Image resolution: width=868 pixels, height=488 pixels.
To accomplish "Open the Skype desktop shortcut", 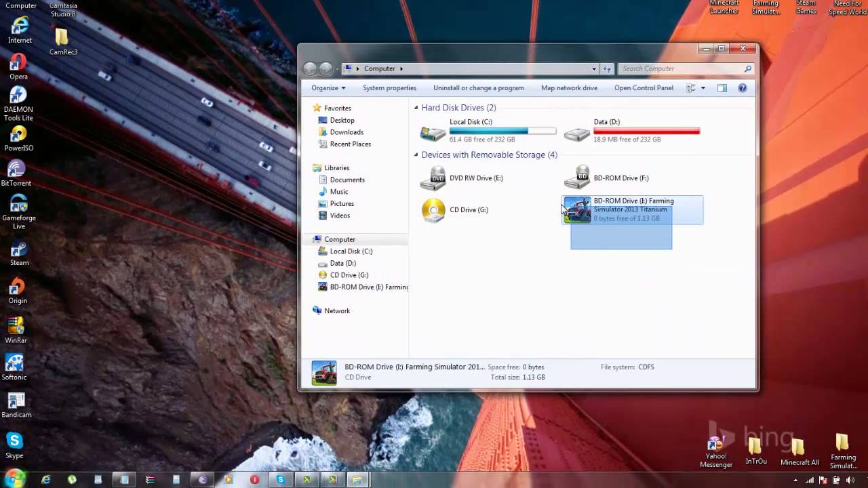I will (x=14, y=446).
